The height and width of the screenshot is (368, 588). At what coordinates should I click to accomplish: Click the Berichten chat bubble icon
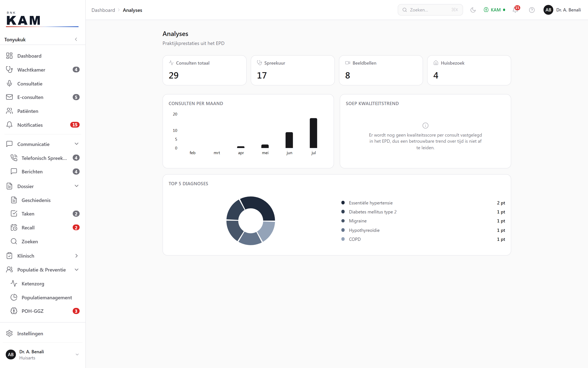click(14, 171)
